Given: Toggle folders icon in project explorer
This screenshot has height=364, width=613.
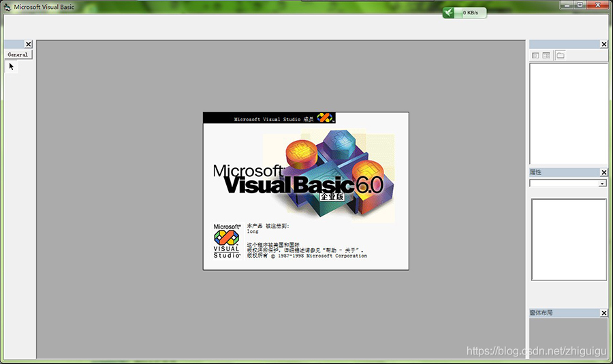Looking at the screenshot, I should (561, 56).
